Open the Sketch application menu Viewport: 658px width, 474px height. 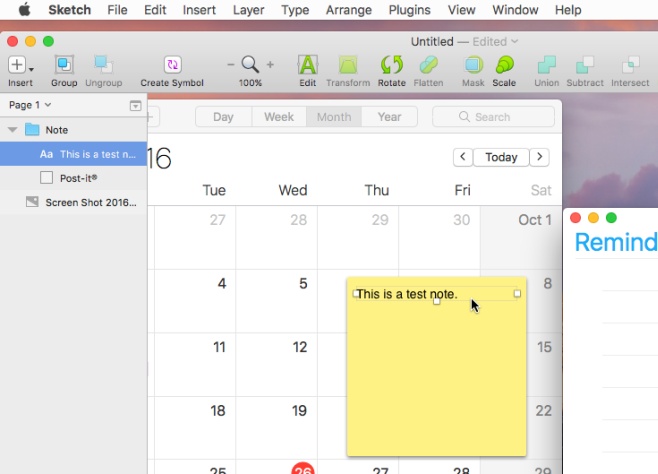[69, 10]
